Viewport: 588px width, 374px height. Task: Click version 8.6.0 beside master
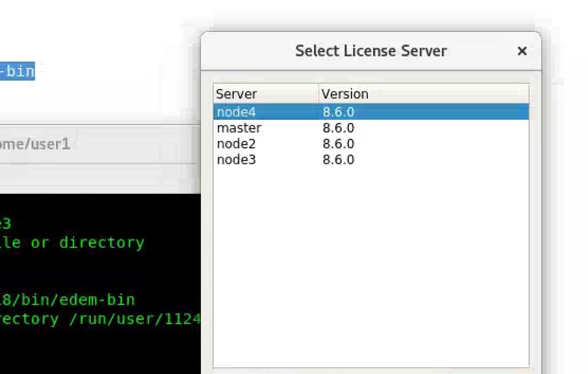pyautogui.click(x=338, y=128)
